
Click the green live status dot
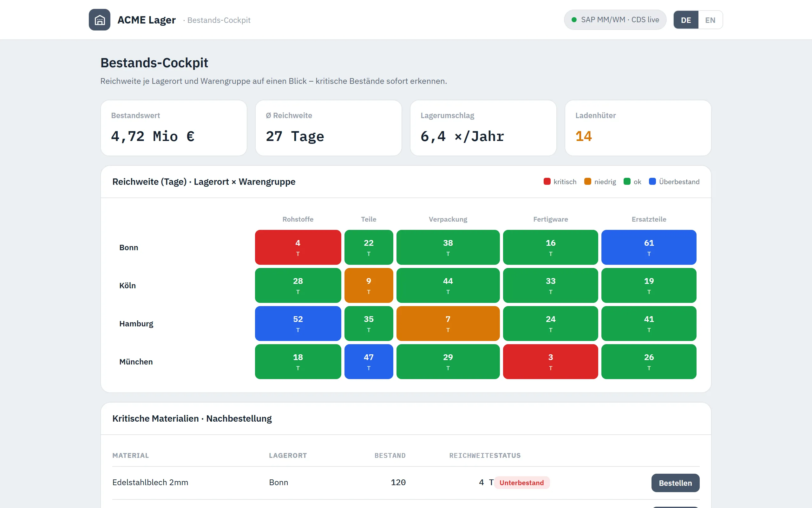point(574,20)
